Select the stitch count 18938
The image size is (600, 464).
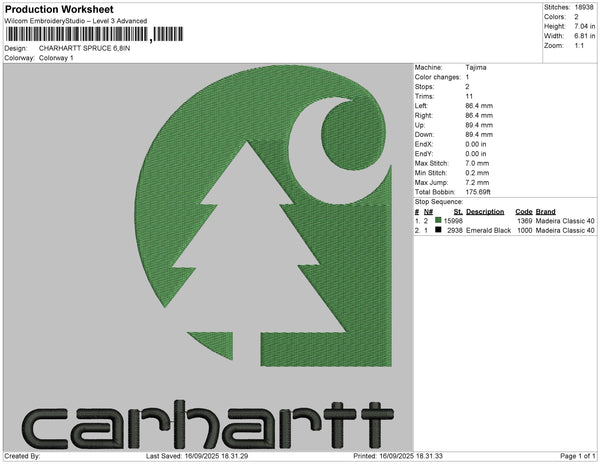[x=584, y=7]
